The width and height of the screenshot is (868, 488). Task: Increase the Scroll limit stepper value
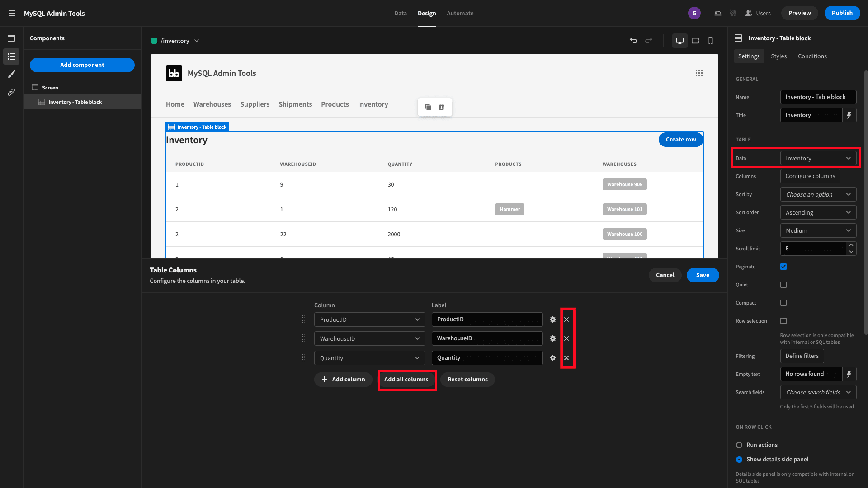pos(851,245)
